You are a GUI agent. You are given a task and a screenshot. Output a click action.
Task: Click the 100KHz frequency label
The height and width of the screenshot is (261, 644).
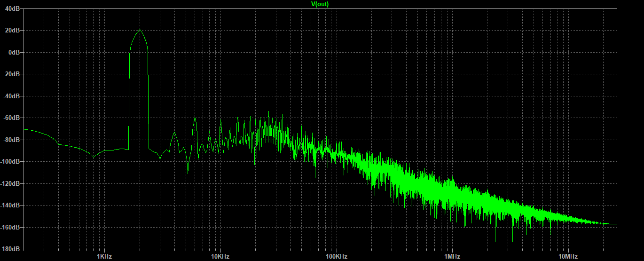click(336, 256)
